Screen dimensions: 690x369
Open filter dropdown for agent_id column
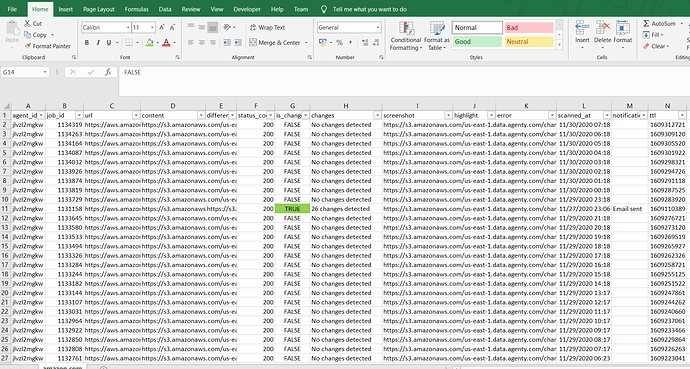41,115
